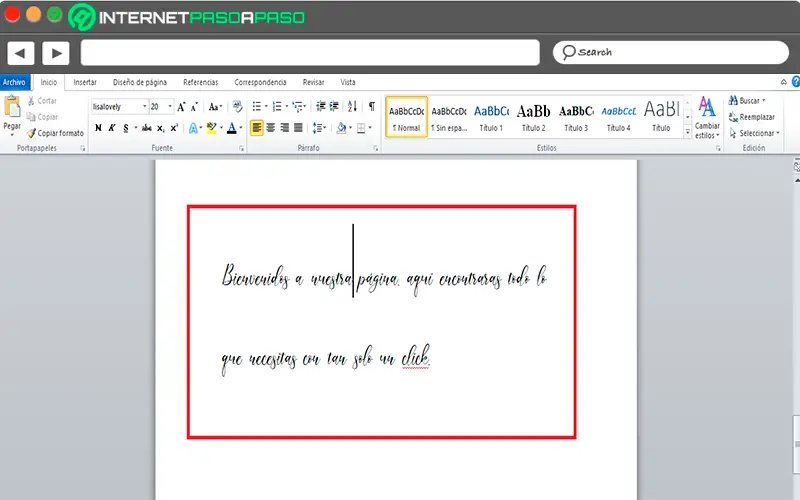Open the font size dropdown

pos(161,106)
